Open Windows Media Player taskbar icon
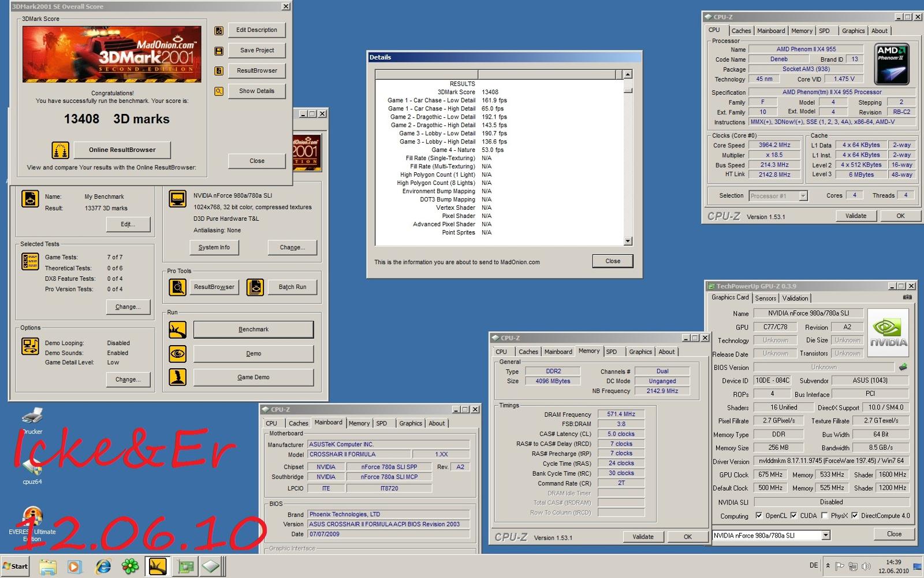The image size is (924, 578). click(75, 566)
